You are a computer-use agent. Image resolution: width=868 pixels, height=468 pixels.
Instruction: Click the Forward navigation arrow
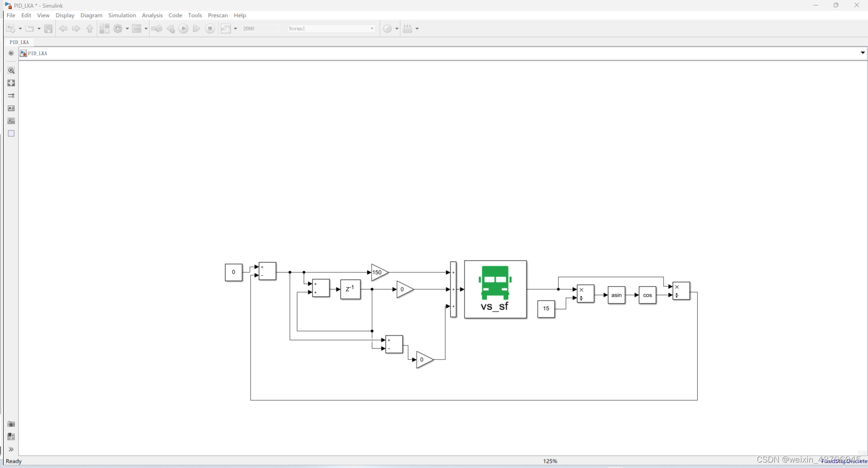click(x=76, y=28)
